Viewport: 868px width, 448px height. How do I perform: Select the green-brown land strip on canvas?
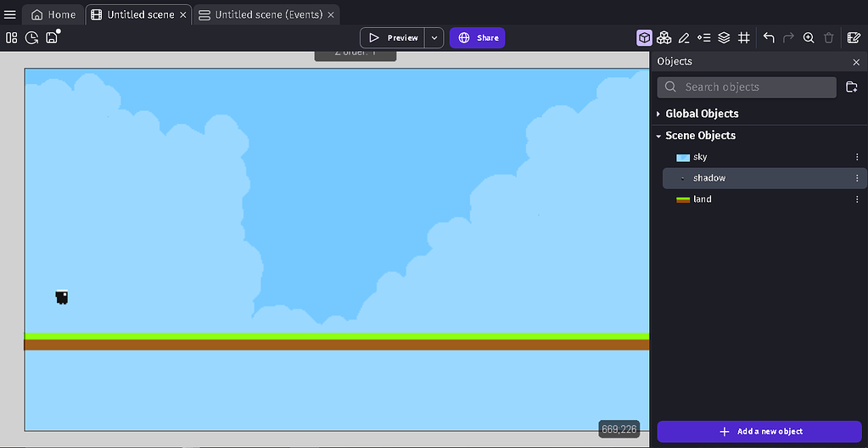tap(337, 342)
